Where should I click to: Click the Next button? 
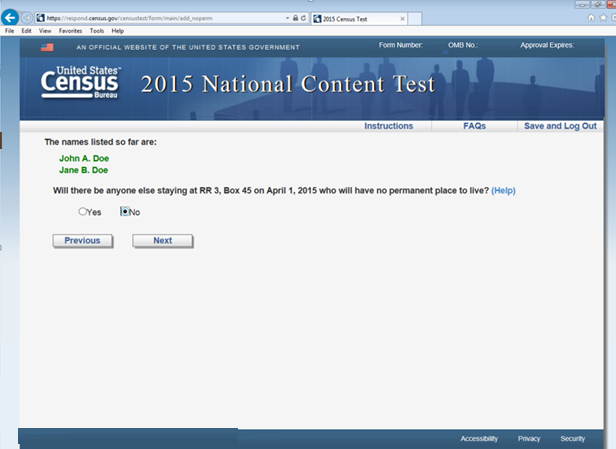click(x=163, y=241)
